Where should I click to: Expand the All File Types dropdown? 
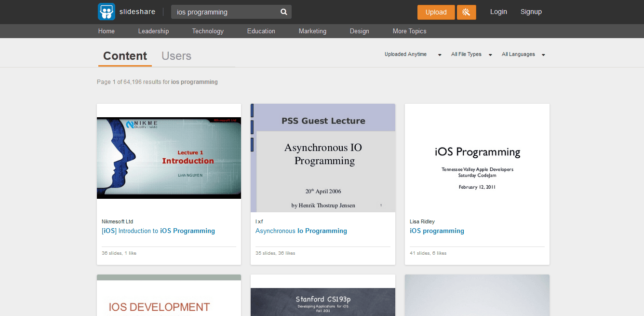coord(471,55)
